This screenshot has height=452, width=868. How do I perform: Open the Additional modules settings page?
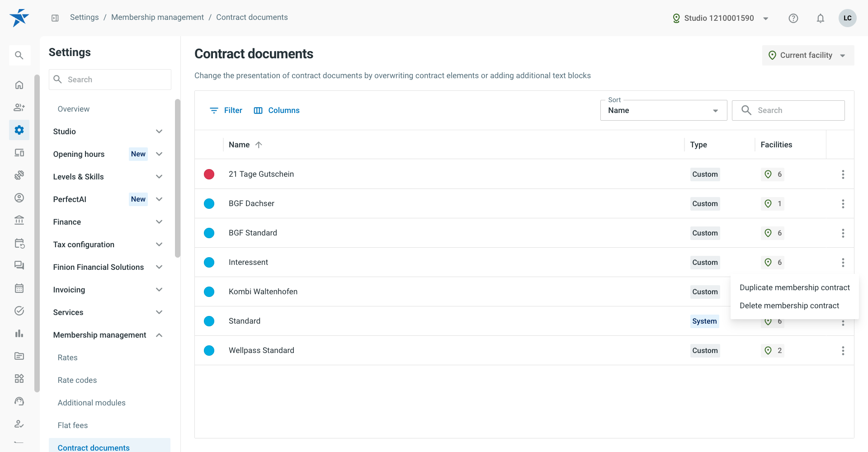click(92, 403)
